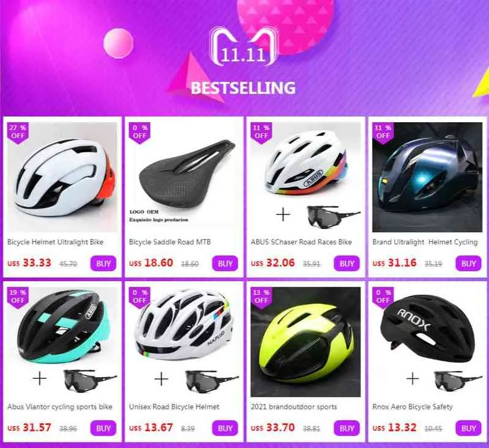Screen dimensions: 489x448
Task: Buy the Brand Ultralight Helmet Cycling
Action: pyautogui.click(x=468, y=263)
